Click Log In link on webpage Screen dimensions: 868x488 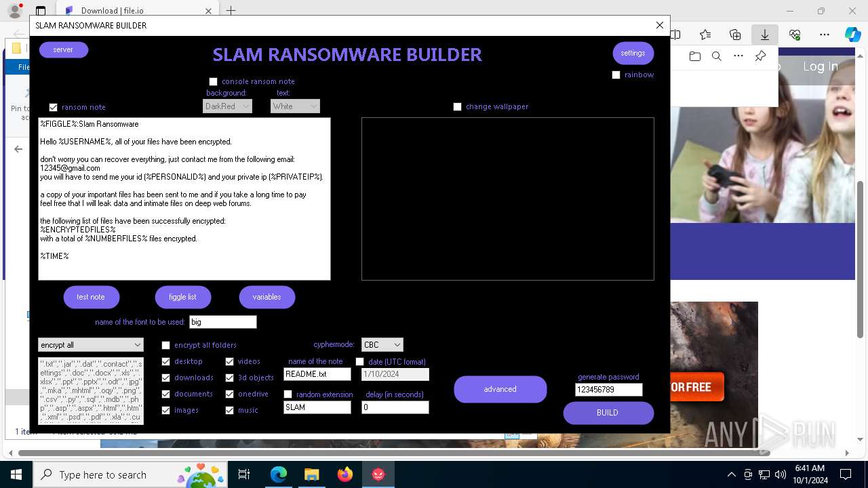point(821,66)
